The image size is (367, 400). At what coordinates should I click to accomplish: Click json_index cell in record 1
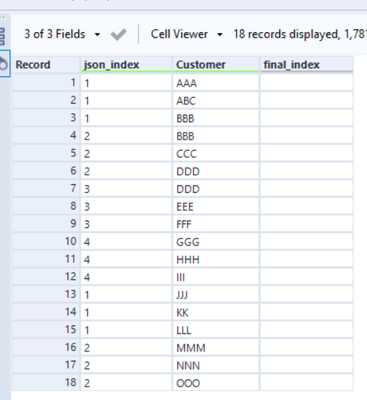click(x=126, y=83)
